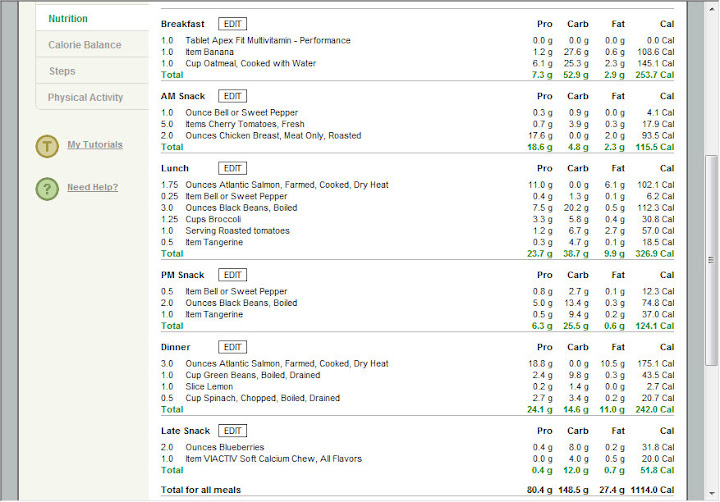Open the My Tutorials link
Screen dimensions: 720x502
95,144
